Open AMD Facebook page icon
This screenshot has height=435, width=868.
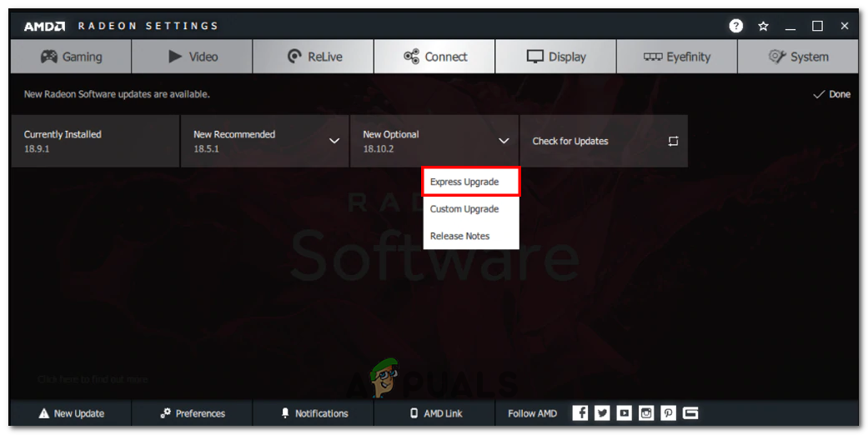580,412
